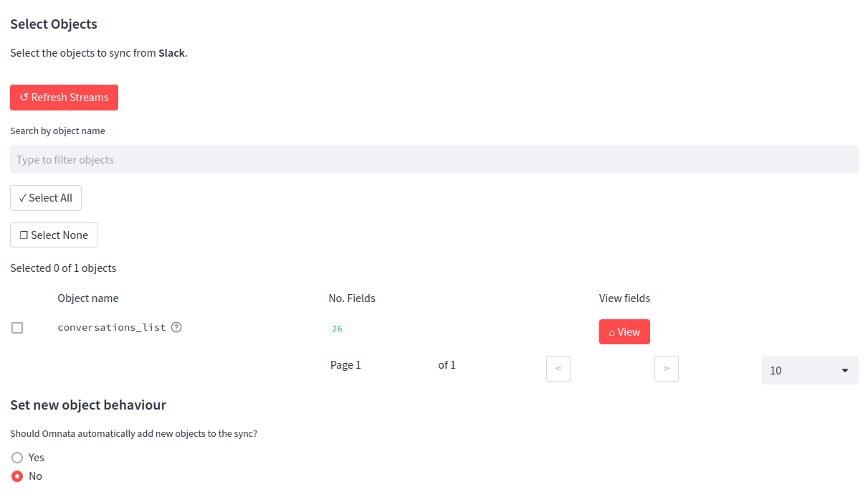Click the Page 1 indicator
This screenshot has height=500, width=868.
[345, 365]
